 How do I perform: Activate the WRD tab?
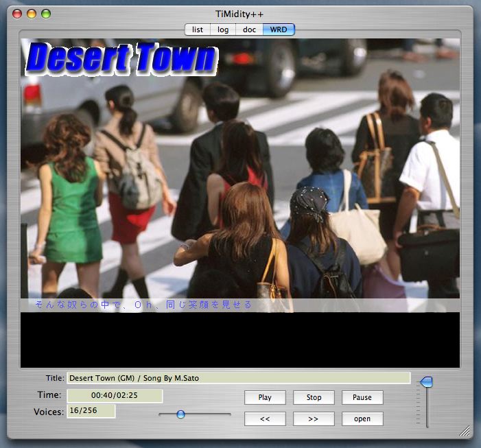[x=279, y=30]
